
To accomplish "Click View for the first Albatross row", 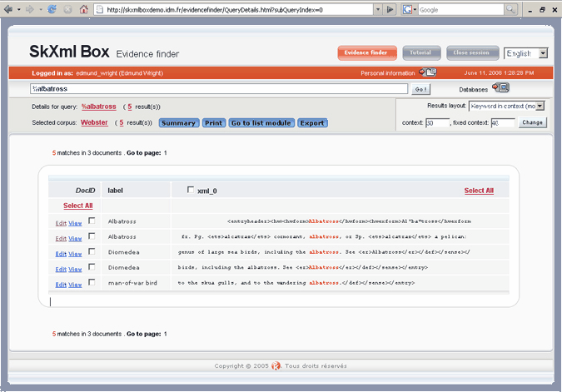I will coord(75,223).
